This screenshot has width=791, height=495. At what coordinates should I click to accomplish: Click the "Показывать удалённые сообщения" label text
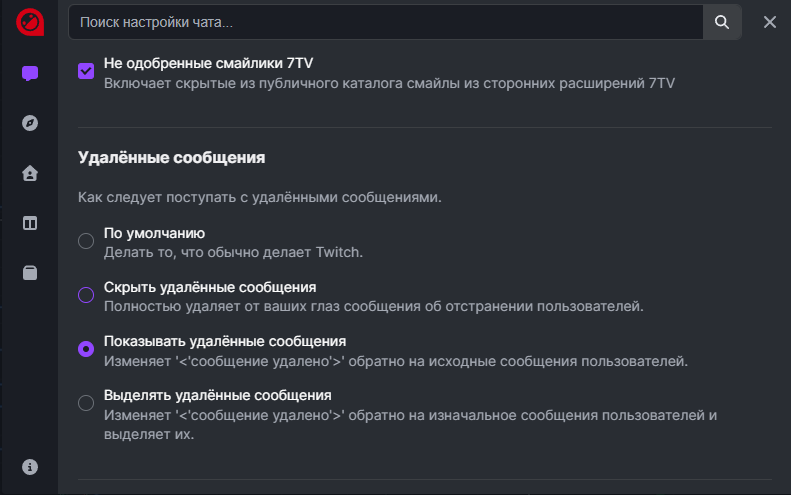click(x=225, y=341)
